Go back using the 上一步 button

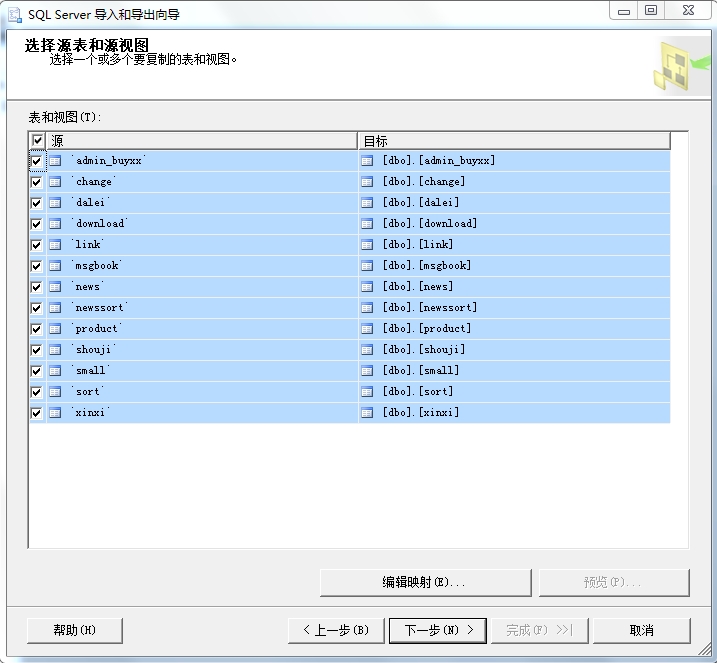click(x=335, y=630)
